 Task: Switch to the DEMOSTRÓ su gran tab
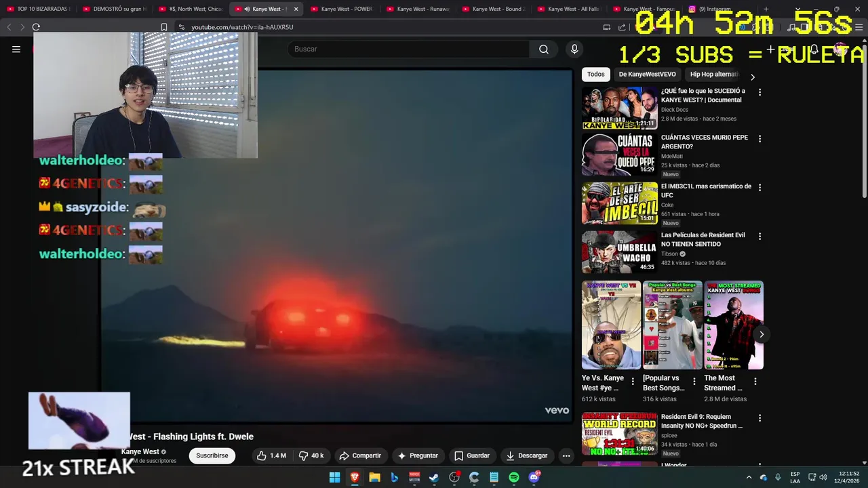tap(114, 9)
